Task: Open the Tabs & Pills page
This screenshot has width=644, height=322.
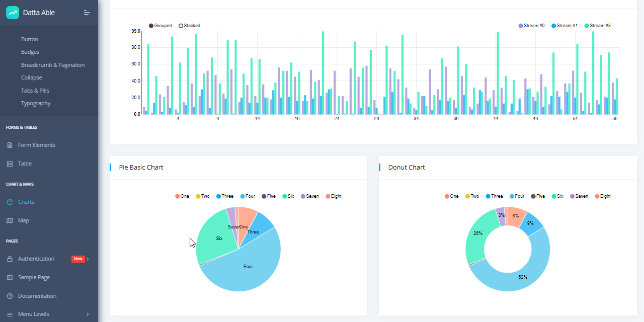Action: click(x=35, y=91)
